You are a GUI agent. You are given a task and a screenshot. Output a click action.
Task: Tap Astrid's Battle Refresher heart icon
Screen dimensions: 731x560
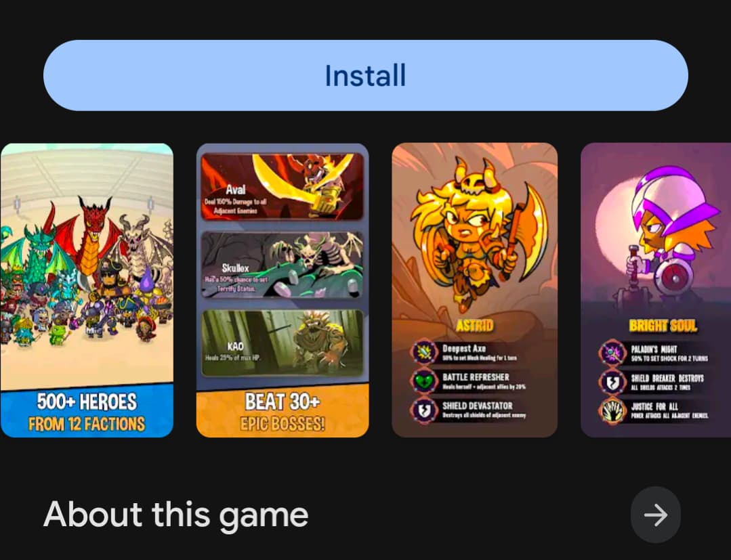pyautogui.click(x=424, y=381)
